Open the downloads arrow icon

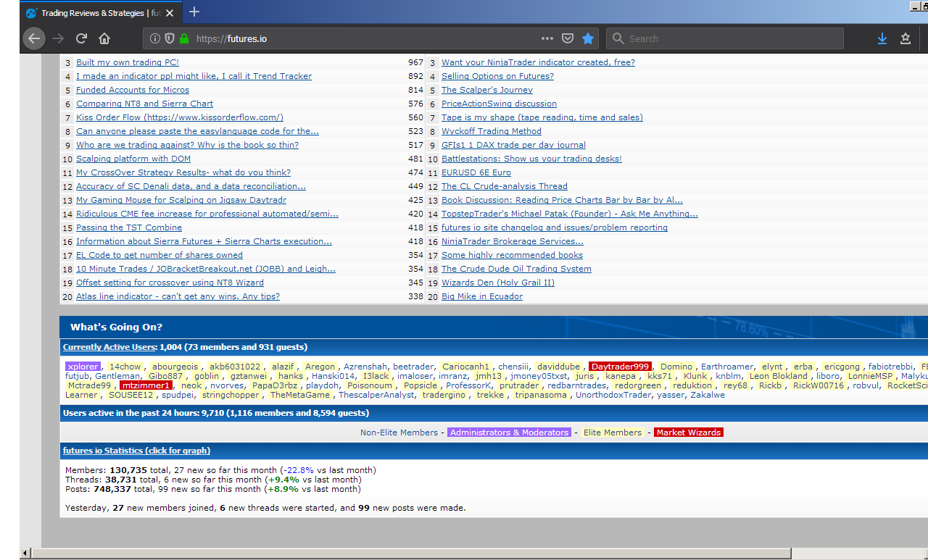(882, 38)
